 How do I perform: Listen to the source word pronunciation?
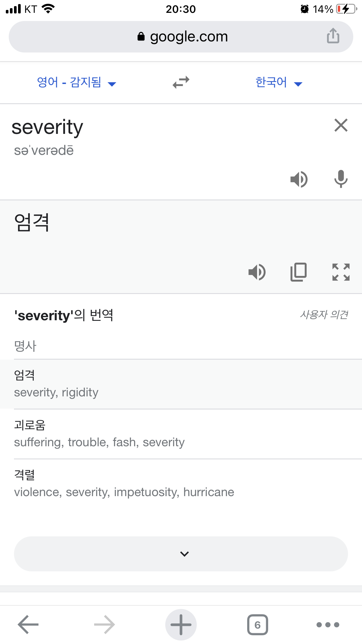[x=299, y=179]
